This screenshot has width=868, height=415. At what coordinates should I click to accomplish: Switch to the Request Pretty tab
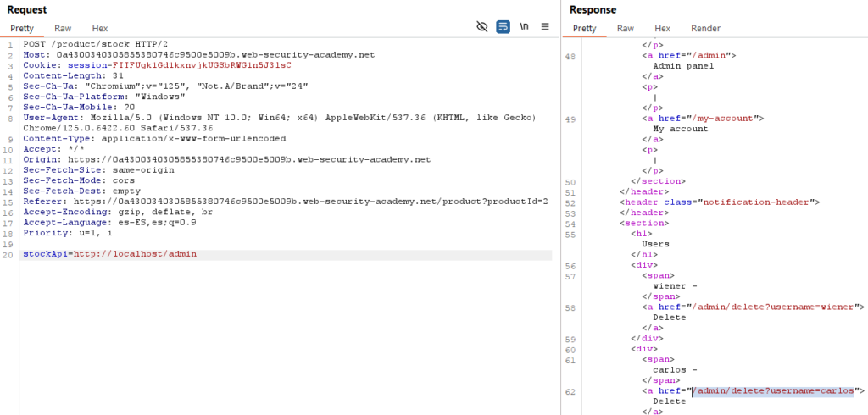point(22,28)
